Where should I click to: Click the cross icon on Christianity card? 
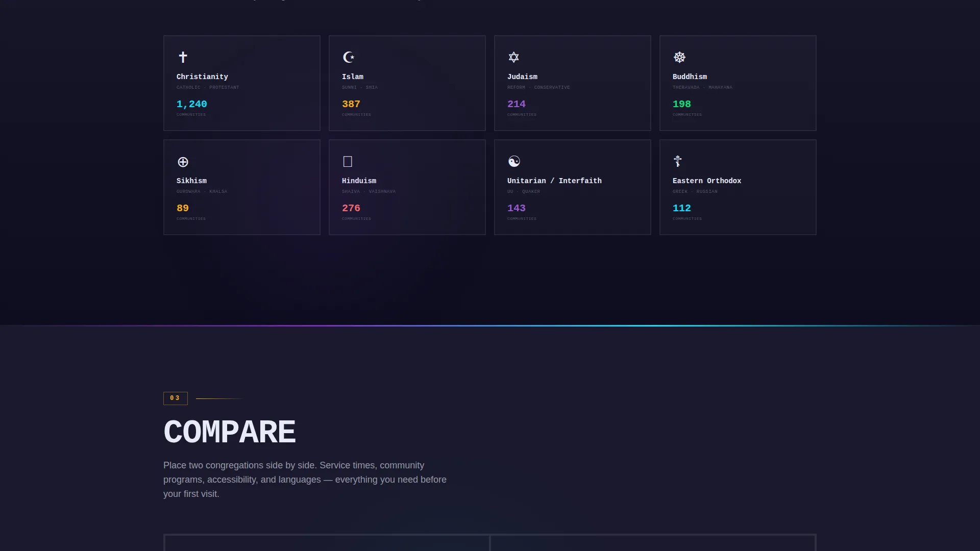tap(183, 57)
